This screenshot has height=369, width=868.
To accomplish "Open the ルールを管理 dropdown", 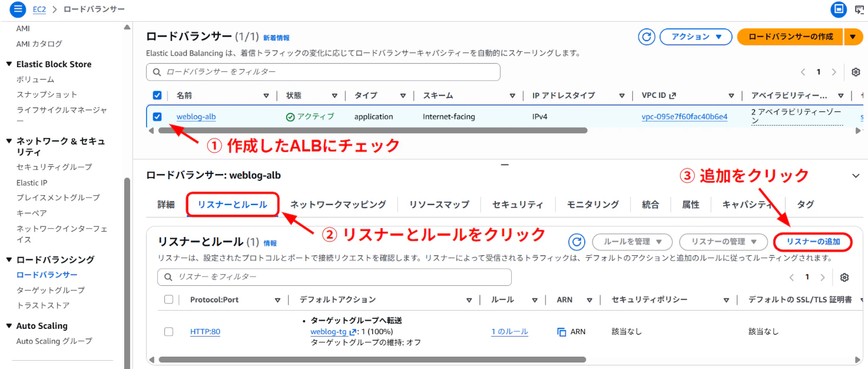I will [x=632, y=242].
